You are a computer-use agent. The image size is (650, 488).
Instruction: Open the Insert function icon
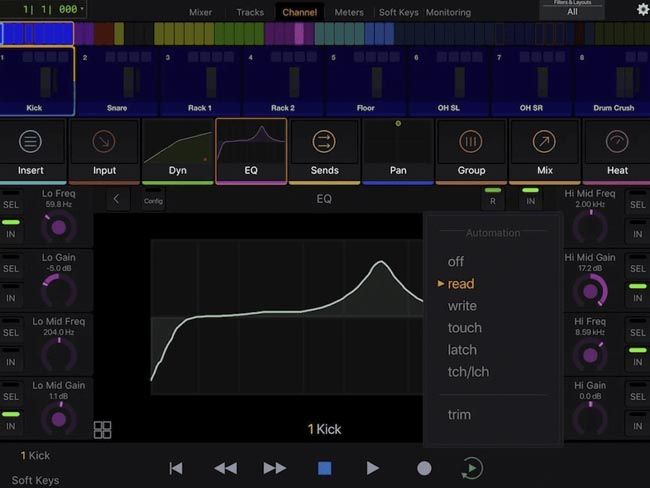click(30, 141)
